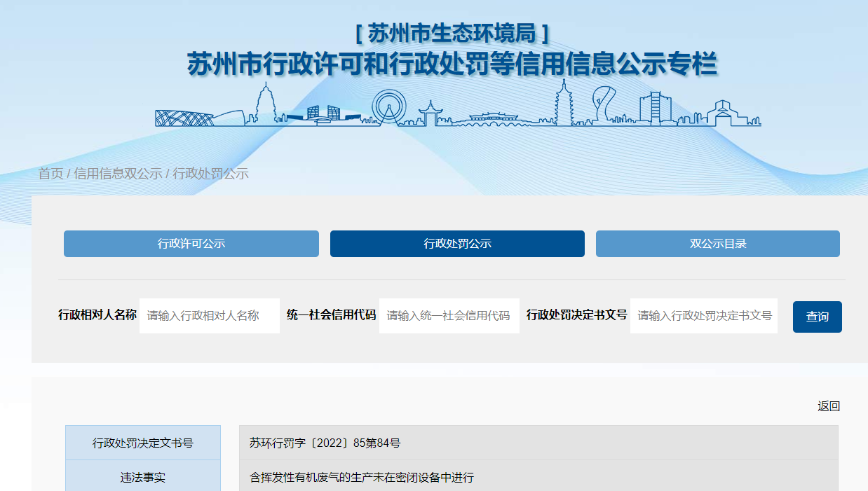Click the 查询 search button
The width and height of the screenshot is (868, 491).
coord(818,317)
